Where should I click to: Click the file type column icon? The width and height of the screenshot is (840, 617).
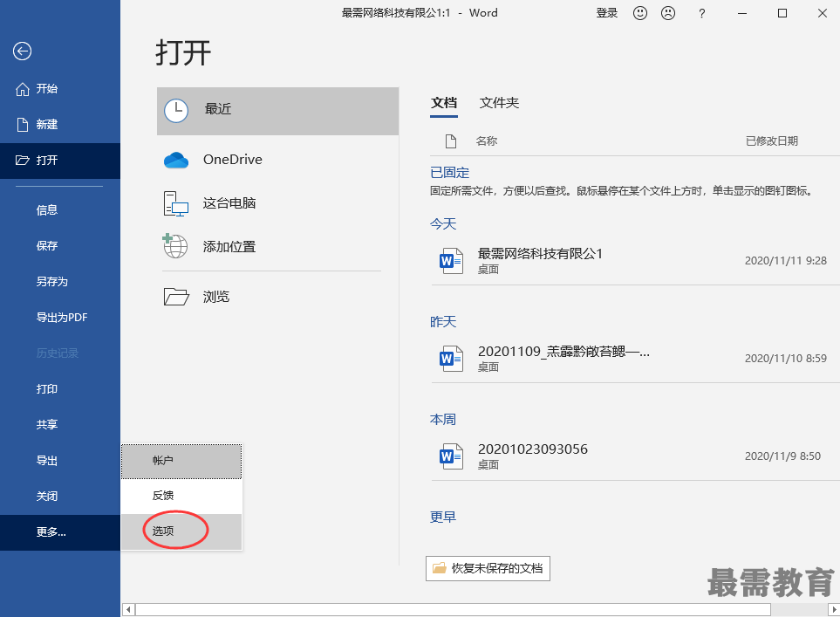(x=451, y=141)
